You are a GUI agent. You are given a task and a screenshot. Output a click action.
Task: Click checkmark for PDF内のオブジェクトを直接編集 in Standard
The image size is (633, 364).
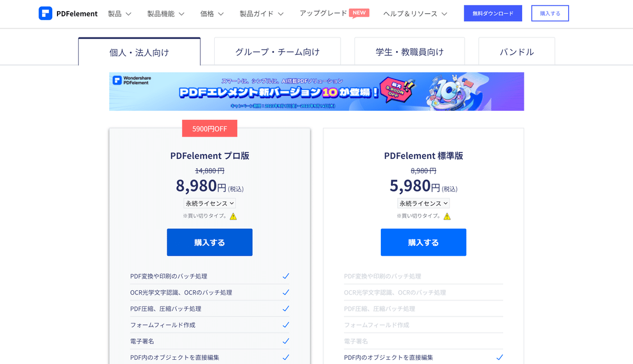pos(500,357)
